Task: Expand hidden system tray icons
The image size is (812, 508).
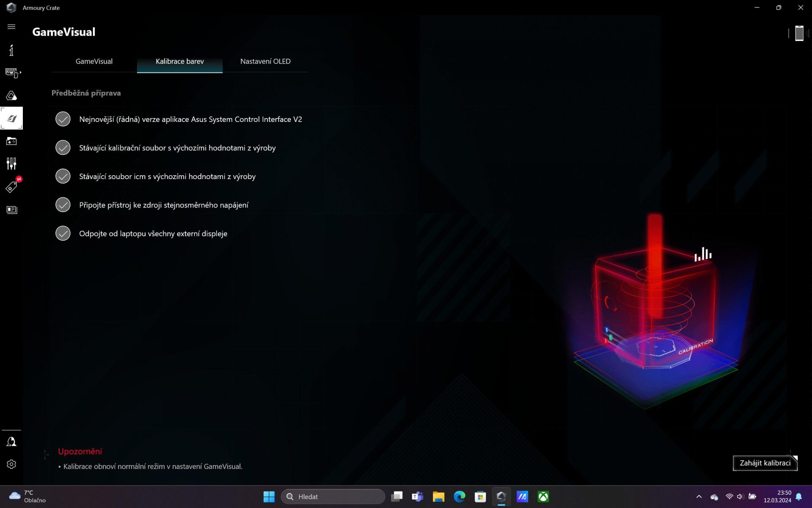Action: (x=699, y=497)
